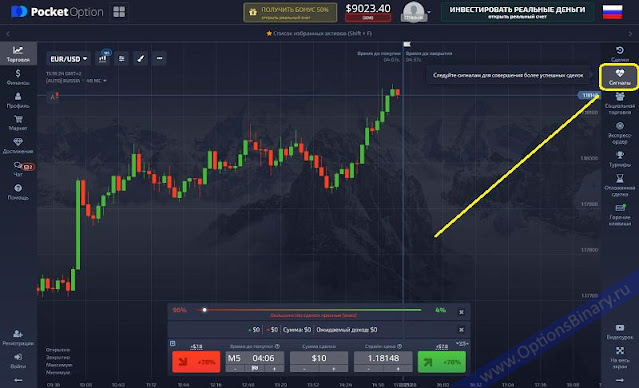Click the flag marker atop the time line
Screen dimensions: 639x388
tap(407, 44)
